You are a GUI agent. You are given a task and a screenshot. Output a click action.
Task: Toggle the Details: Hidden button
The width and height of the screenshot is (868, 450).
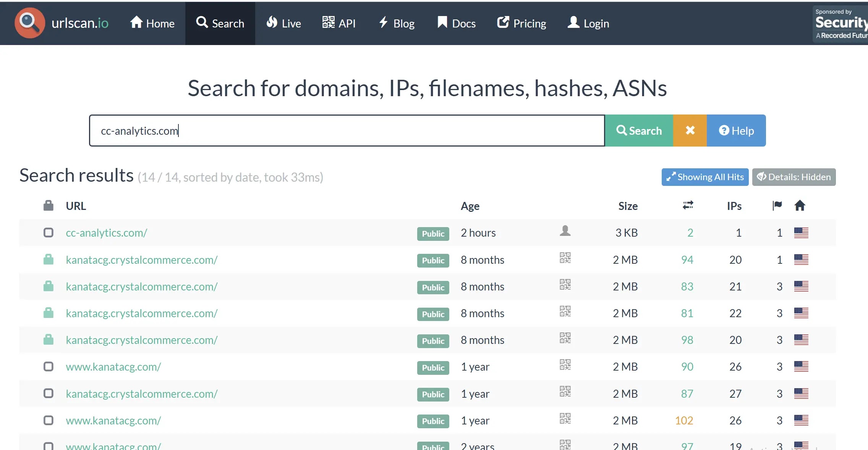(x=794, y=177)
